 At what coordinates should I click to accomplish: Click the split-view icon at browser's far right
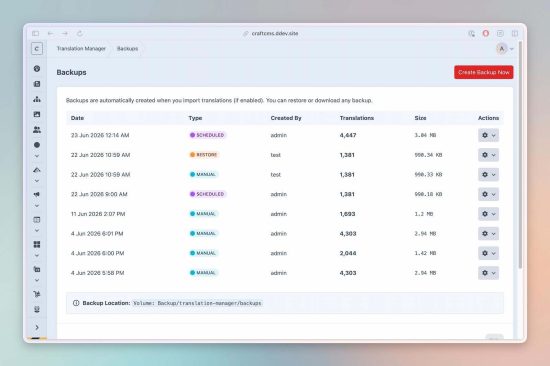click(x=515, y=33)
